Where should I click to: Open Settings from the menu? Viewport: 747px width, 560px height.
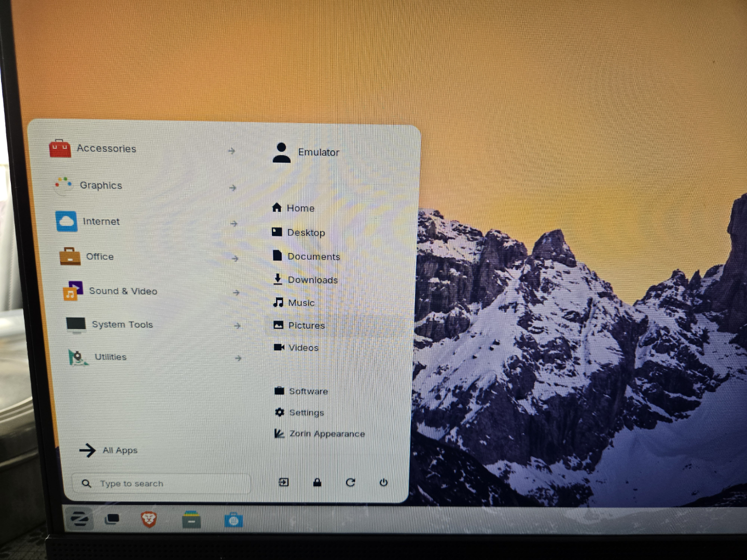pos(299,412)
